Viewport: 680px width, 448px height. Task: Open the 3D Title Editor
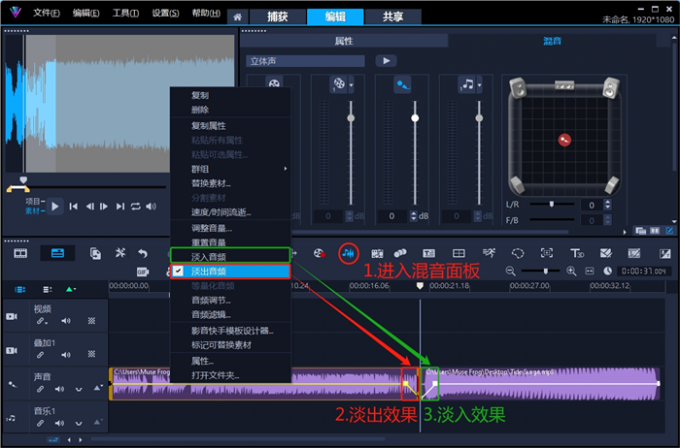[x=576, y=253]
